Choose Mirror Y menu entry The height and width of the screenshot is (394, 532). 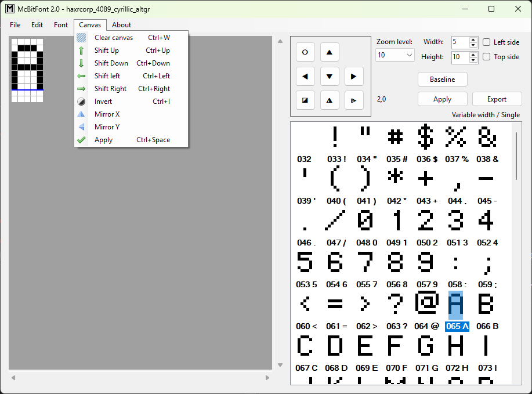tap(131, 127)
